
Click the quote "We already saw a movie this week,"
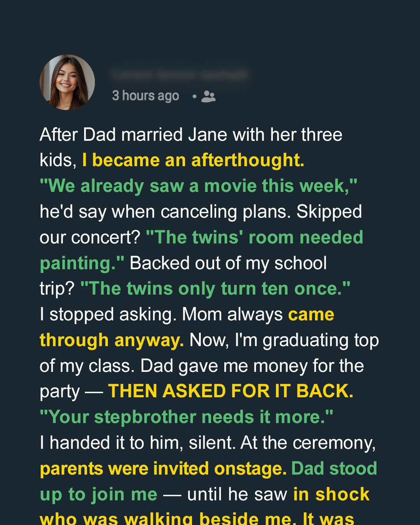tap(198, 186)
